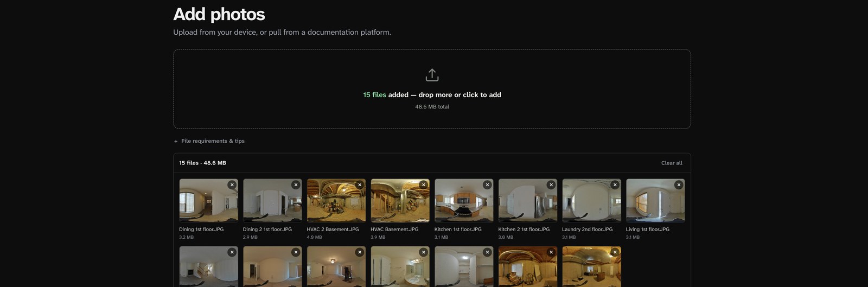Click the '3.0 MB' size under Kitchen 2
This screenshot has height=287, width=868.
pyautogui.click(x=506, y=238)
